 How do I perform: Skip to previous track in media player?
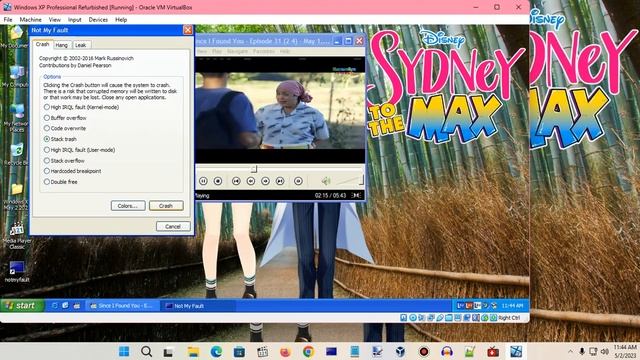click(x=236, y=181)
